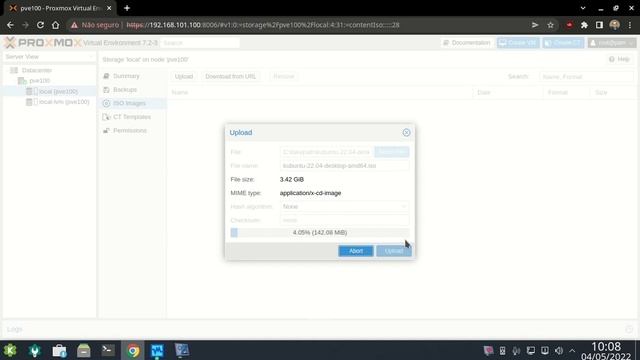Click the Create CT button
This screenshot has width=640, height=360.
click(x=563, y=43)
